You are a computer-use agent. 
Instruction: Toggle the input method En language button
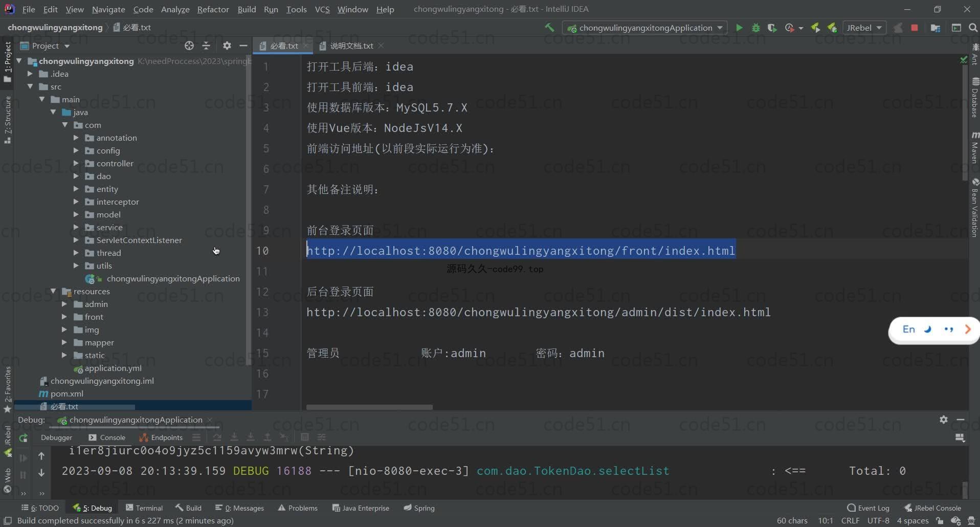coord(909,330)
